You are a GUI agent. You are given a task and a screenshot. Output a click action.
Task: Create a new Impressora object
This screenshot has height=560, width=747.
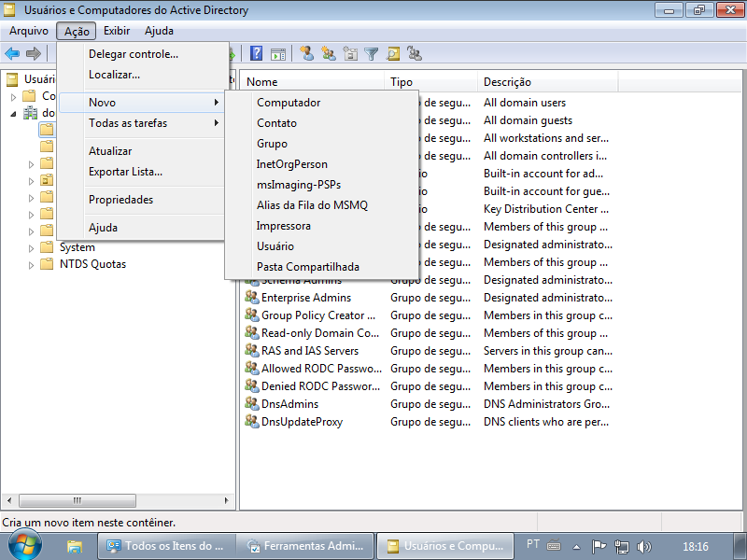tap(321, 225)
